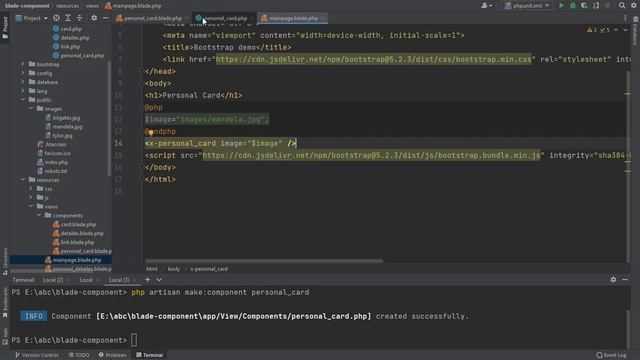Open editor tabs more-options menu
This screenshot has height=360, width=640.
tap(625, 18)
